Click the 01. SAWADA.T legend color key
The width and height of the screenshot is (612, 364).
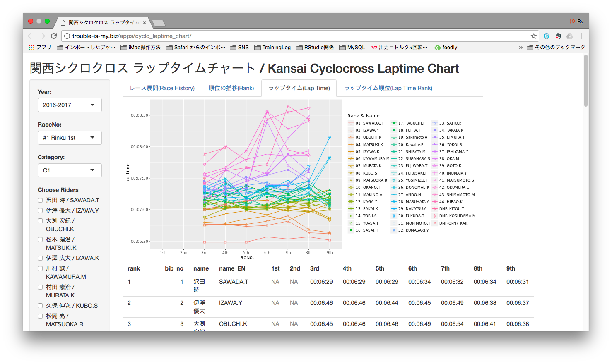click(351, 123)
